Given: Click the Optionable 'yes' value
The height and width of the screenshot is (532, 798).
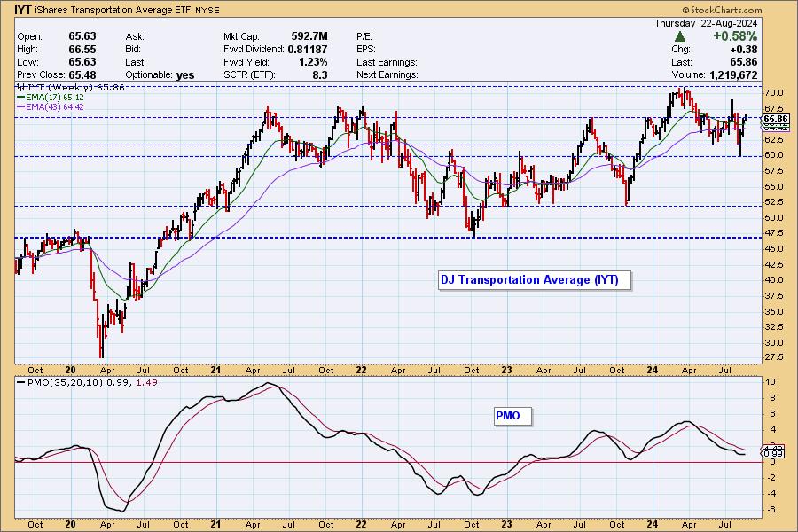Looking at the screenshot, I should (x=185, y=75).
